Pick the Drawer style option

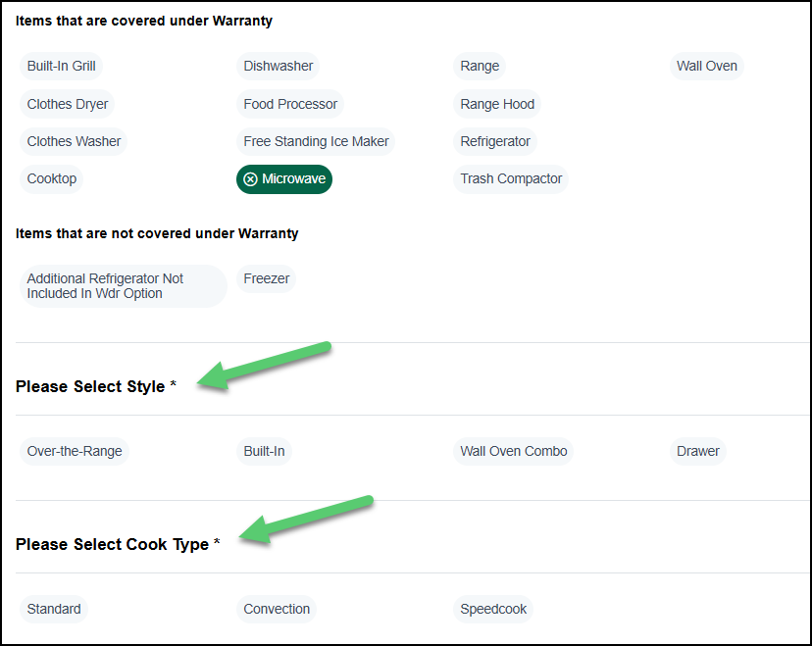pyautogui.click(x=698, y=451)
